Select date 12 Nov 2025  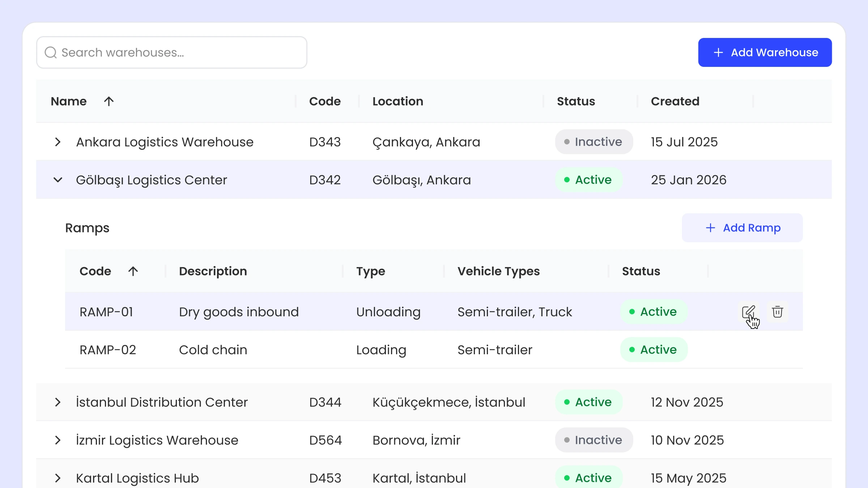tap(687, 402)
